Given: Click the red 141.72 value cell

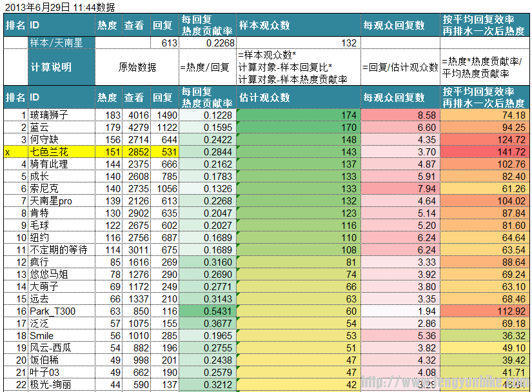Looking at the screenshot, I should click(485, 152).
